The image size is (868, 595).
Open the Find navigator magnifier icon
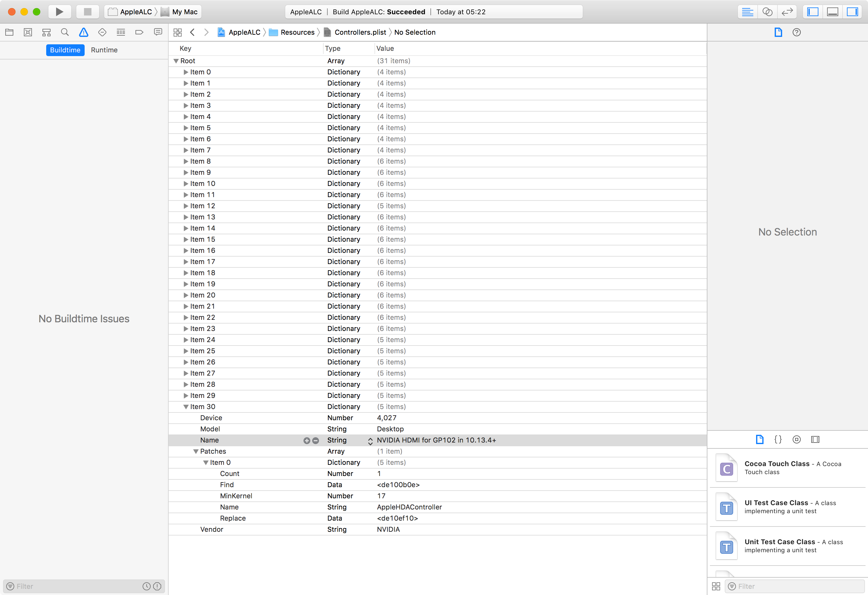tap(65, 33)
